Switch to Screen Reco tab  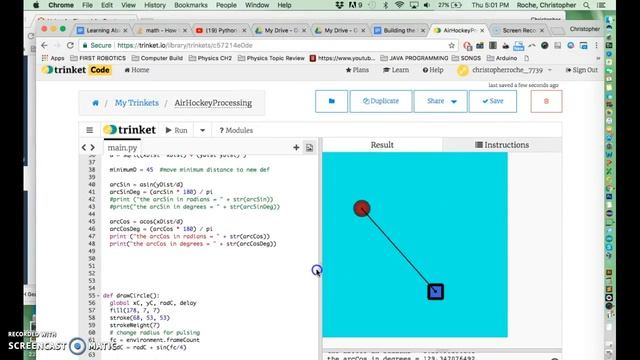pos(518,31)
